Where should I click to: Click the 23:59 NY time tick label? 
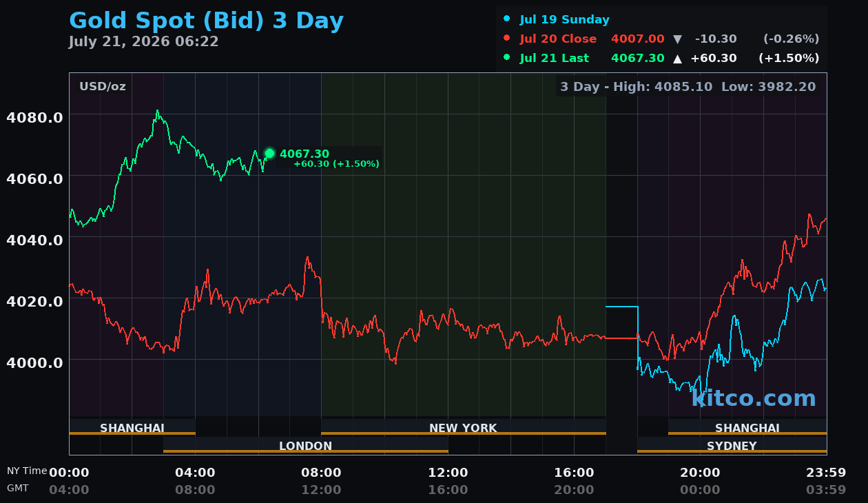click(826, 473)
